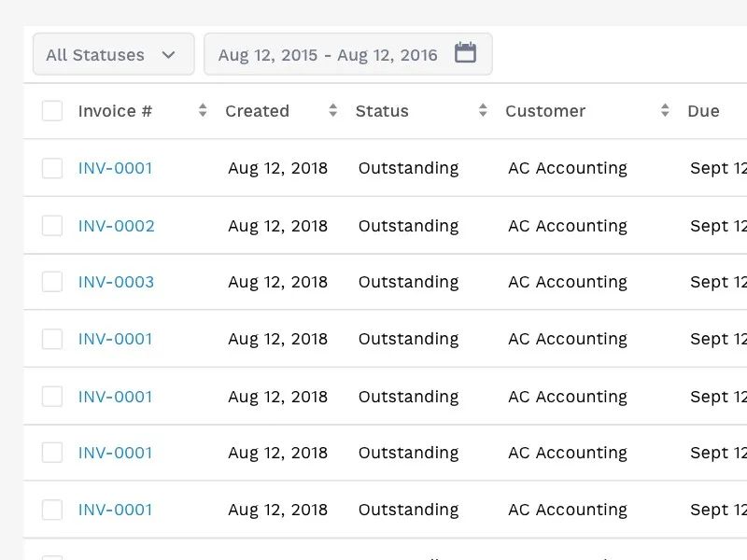Open the calendar icon in date range
747x560 pixels.
tap(465, 53)
